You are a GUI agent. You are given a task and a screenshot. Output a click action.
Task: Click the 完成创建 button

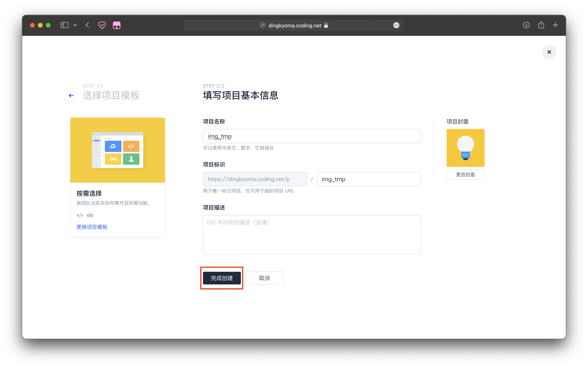click(222, 278)
